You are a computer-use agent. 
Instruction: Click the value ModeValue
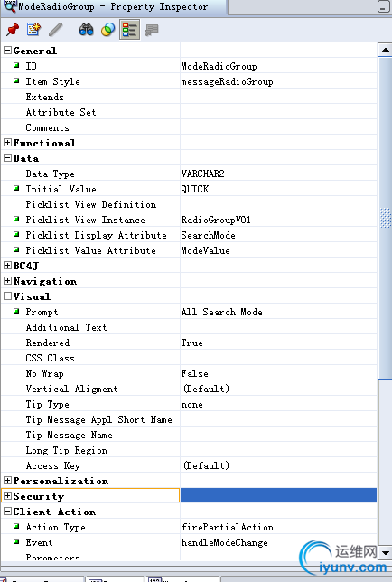click(205, 250)
